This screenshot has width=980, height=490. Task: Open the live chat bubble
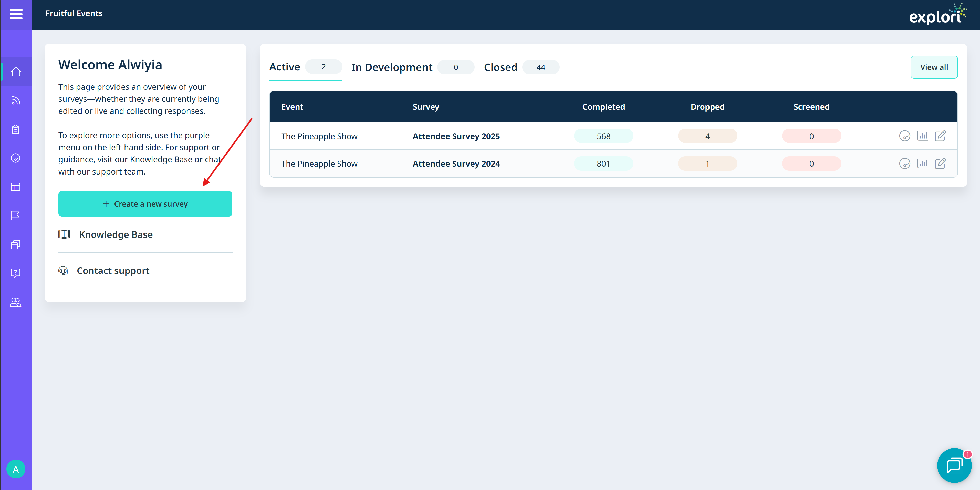tap(954, 465)
